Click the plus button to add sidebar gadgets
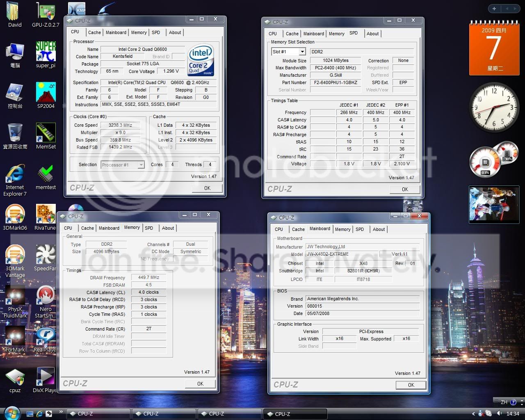 pyautogui.click(x=494, y=9)
